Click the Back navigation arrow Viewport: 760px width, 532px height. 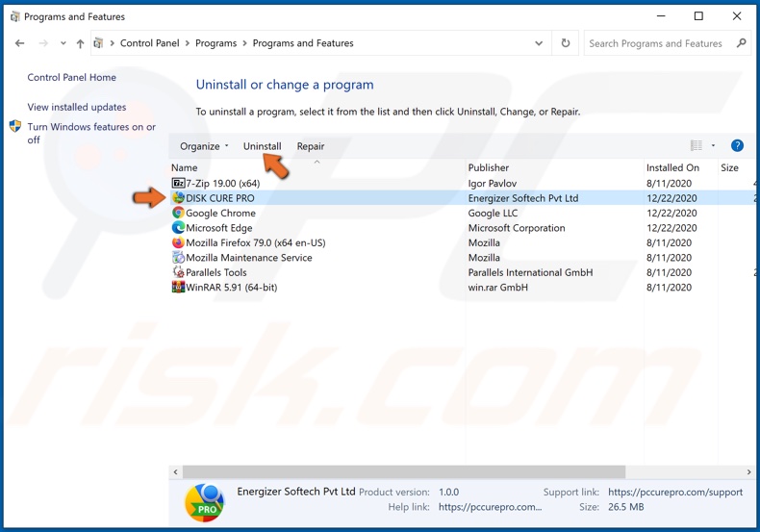(20, 43)
